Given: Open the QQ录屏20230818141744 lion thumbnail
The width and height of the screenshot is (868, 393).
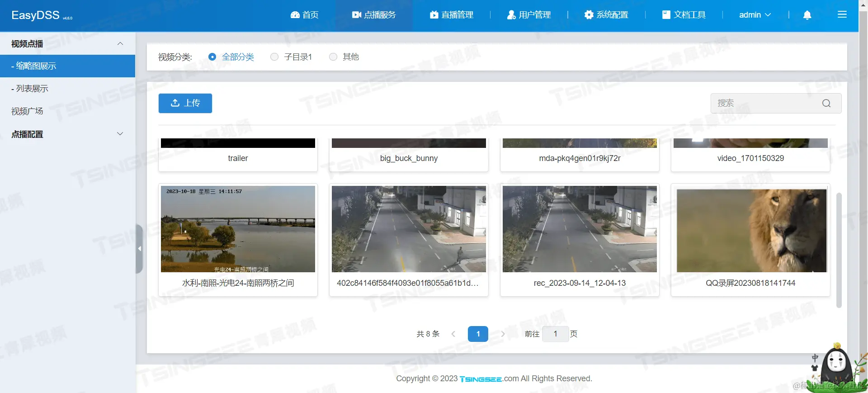Looking at the screenshot, I should tap(751, 231).
